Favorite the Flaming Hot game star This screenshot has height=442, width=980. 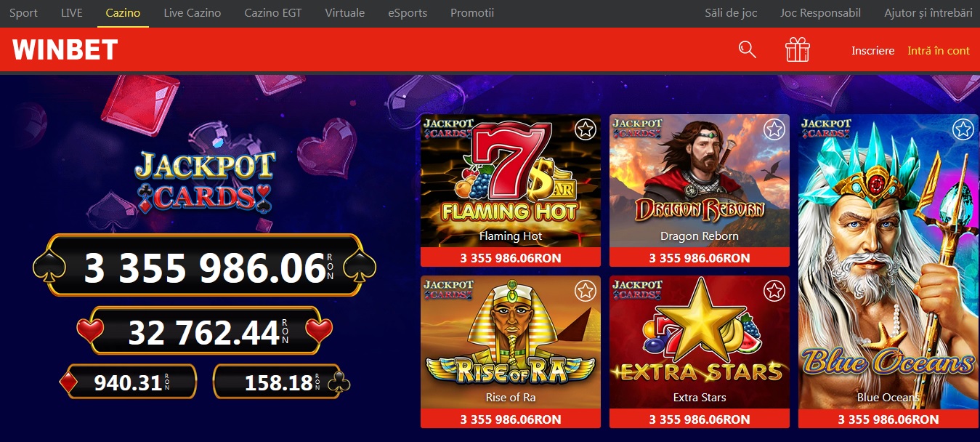[x=586, y=130]
